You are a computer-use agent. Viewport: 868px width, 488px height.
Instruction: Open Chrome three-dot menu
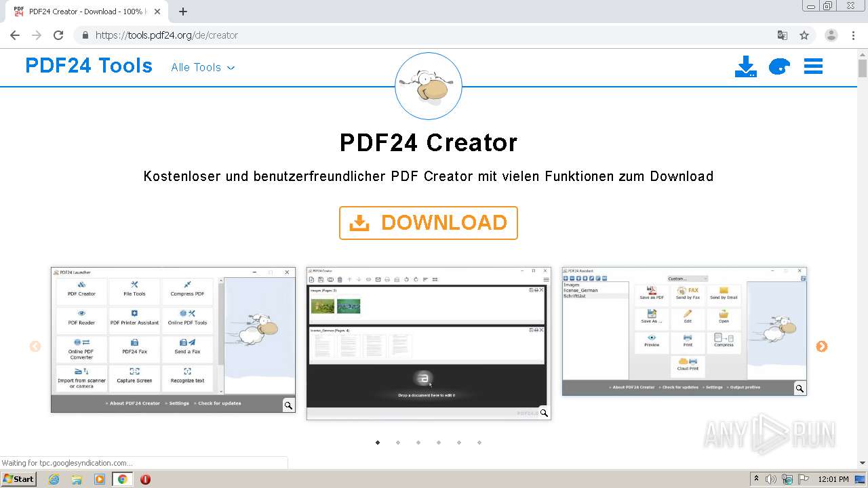pos(854,35)
